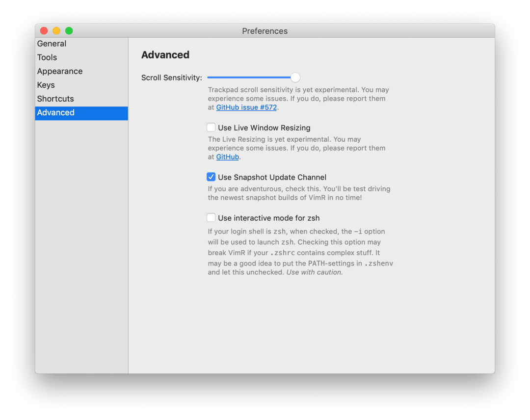The height and width of the screenshot is (420, 530).
Task: Click the 'The Live Resizing is yet experimental' text
Action: tap(297, 148)
